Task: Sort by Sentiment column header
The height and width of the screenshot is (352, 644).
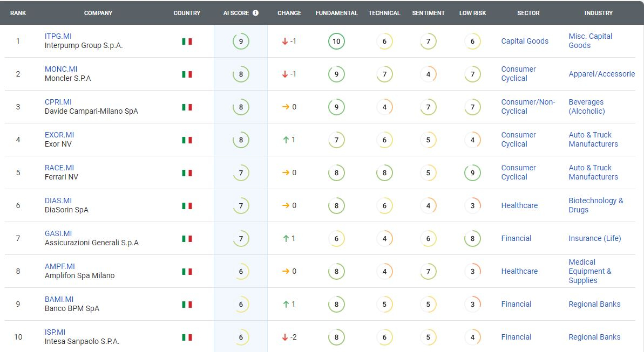Action: coord(429,13)
